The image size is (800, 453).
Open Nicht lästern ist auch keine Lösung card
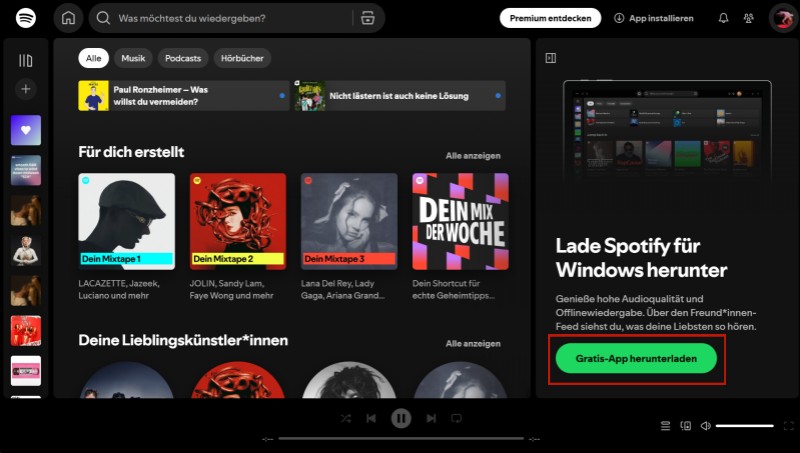pos(400,95)
